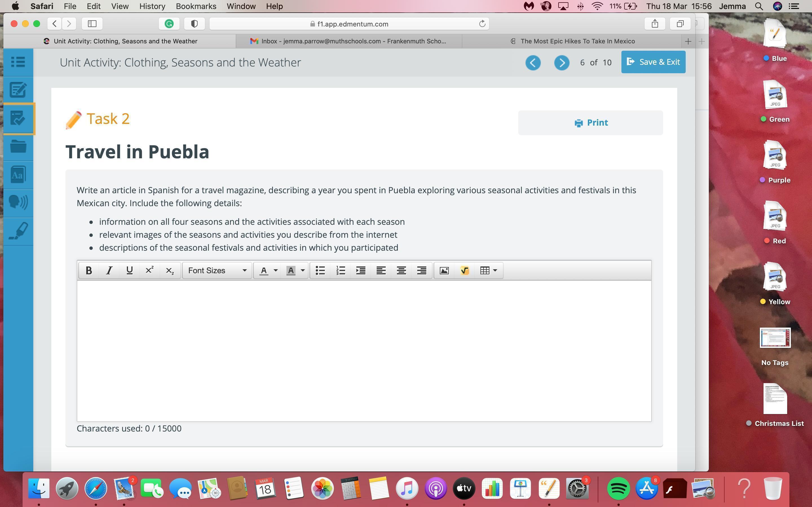Insert a bulleted list

click(x=320, y=271)
